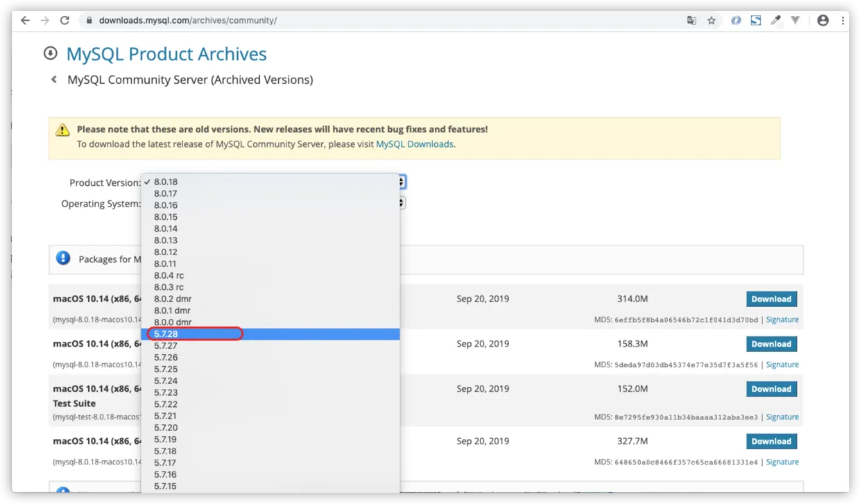Open the user profile avatar icon
Viewport: 860px width, 504px height.
pos(823,21)
